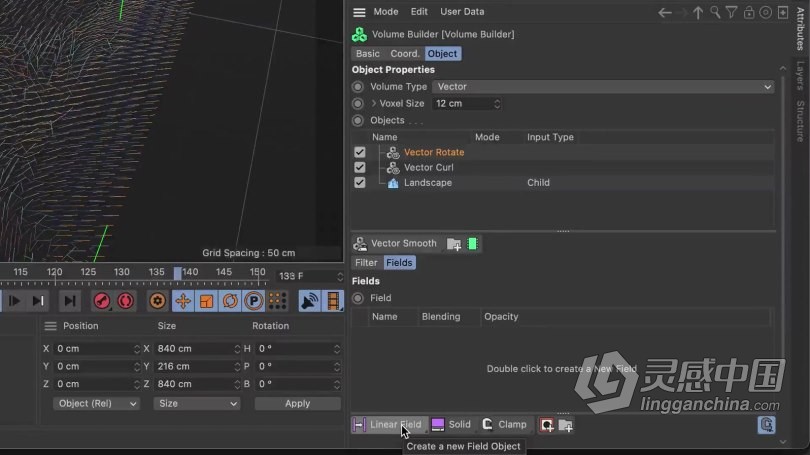Viewport: 810px width, 455px height.
Task: Click the Vector Curl filter icon
Action: (393, 168)
